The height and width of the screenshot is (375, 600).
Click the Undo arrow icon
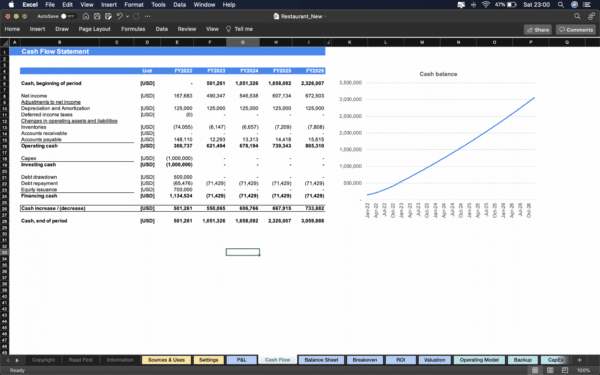(x=120, y=16)
